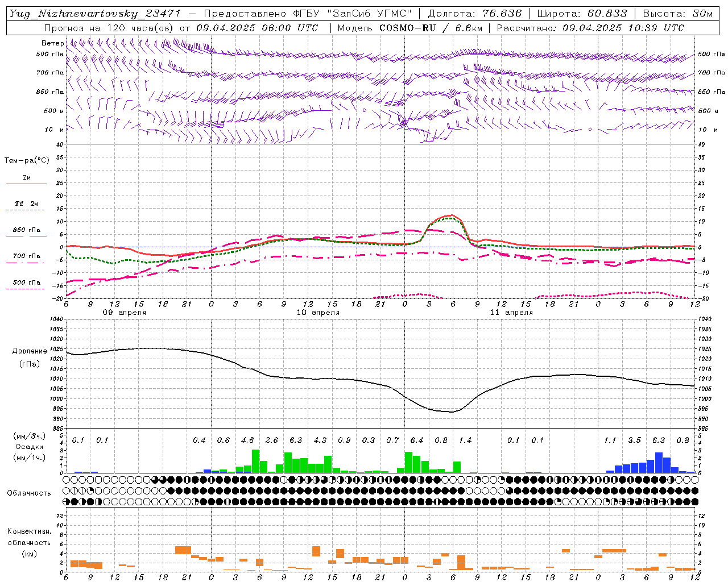
Task: Click the 1.4 precipitation total value
Action: click(465, 440)
